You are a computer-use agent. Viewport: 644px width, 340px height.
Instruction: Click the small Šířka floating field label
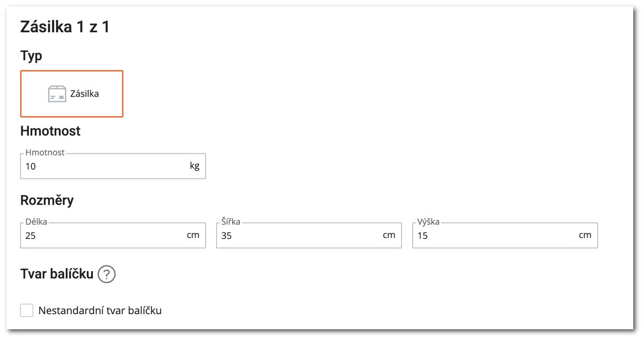(231, 221)
